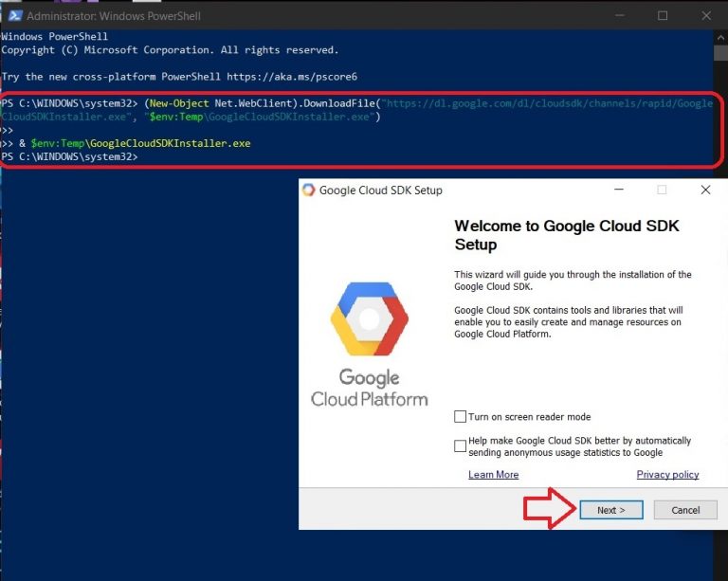The height and width of the screenshot is (581, 728).
Task: Click the Google Cloud Platform logo image
Action: pos(369,344)
